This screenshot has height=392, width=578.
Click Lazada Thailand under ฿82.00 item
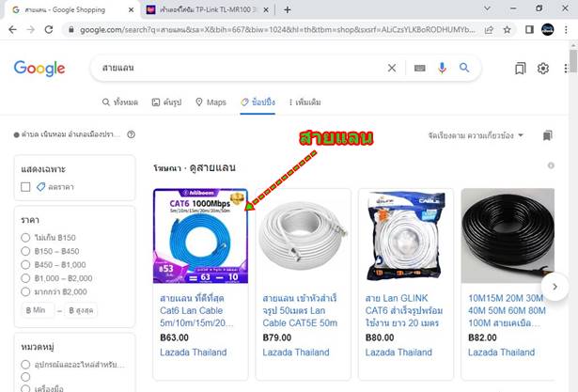[501, 353]
